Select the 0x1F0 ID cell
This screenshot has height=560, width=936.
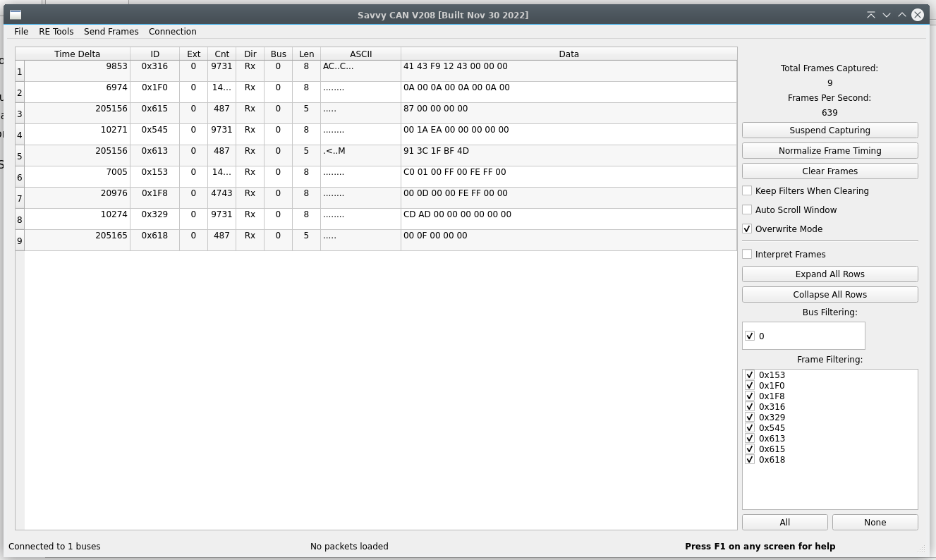click(154, 92)
